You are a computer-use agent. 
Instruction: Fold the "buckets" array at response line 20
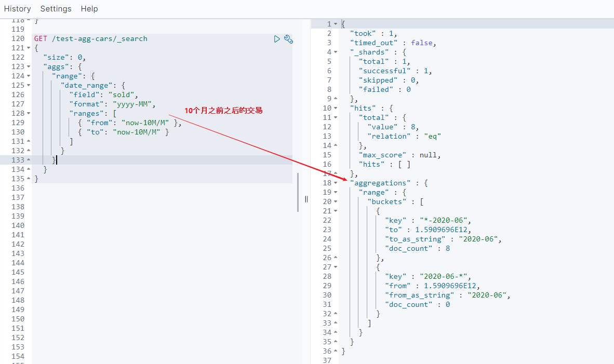tap(336, 202)
